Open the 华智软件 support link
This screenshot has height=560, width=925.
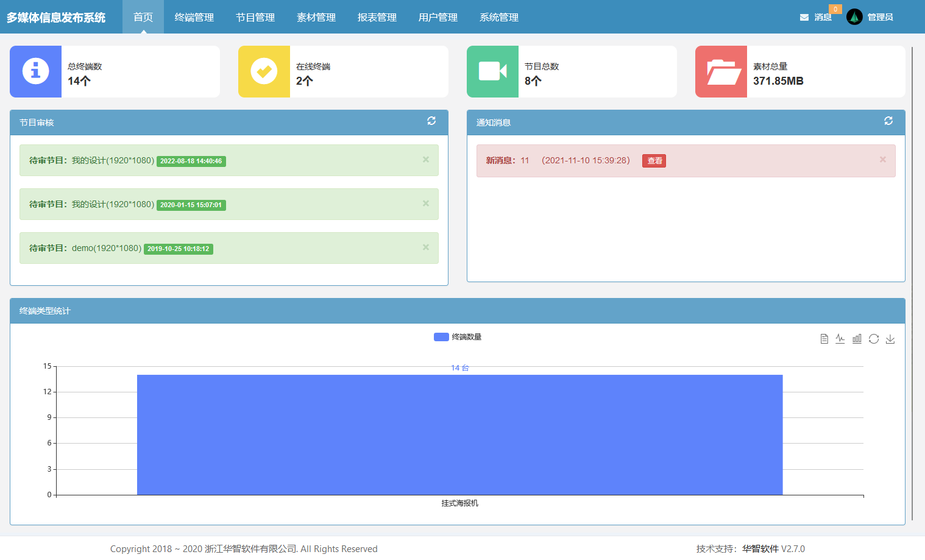pyautogui.click(x=760, y=549)
